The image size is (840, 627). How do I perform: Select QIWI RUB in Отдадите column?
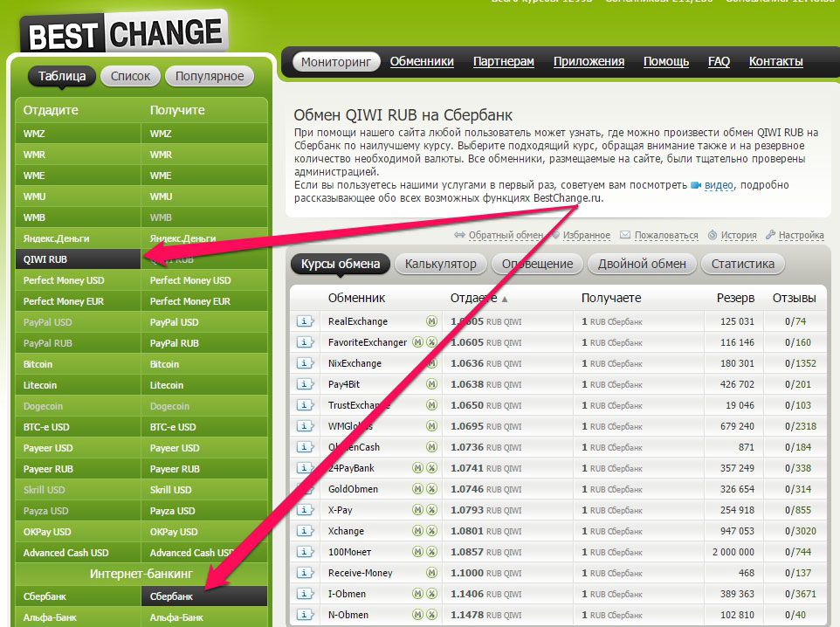(x=78, y=259)
